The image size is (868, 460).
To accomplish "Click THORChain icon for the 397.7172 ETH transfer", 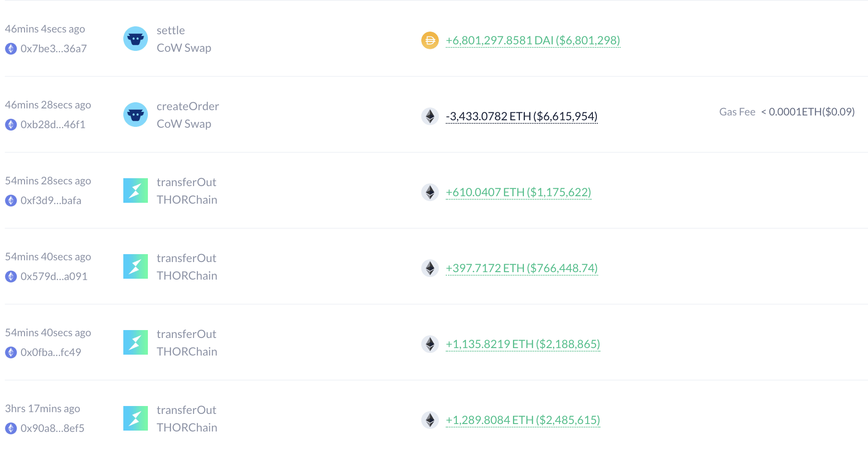I will pyautogui.click(x=135, y=266).
